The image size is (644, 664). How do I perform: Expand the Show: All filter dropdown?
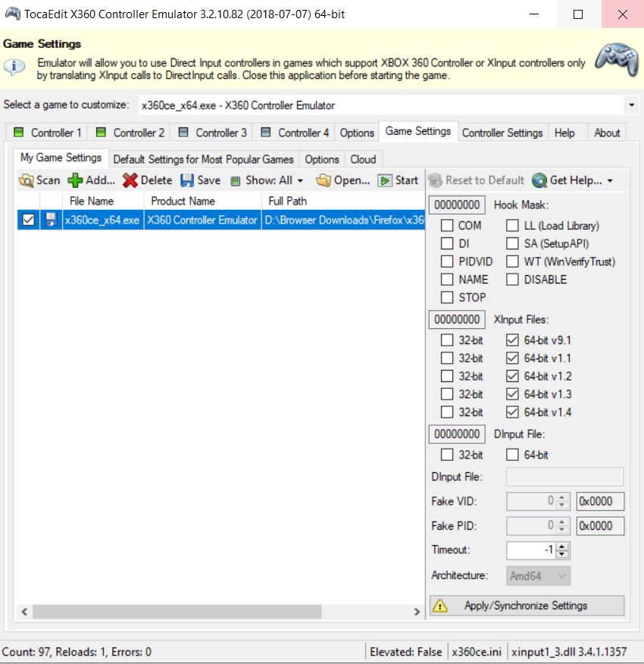point(300,181)
